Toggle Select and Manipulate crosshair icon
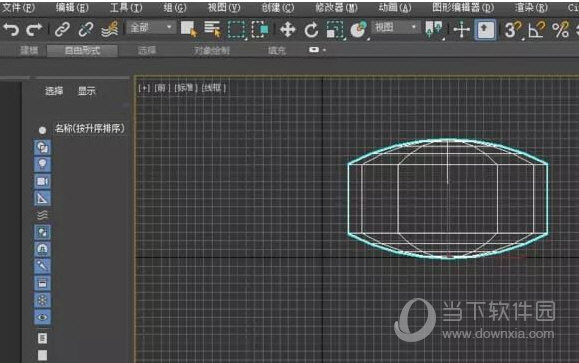The image size is (579, 363). pyautogui.click(x=462, y=30)
